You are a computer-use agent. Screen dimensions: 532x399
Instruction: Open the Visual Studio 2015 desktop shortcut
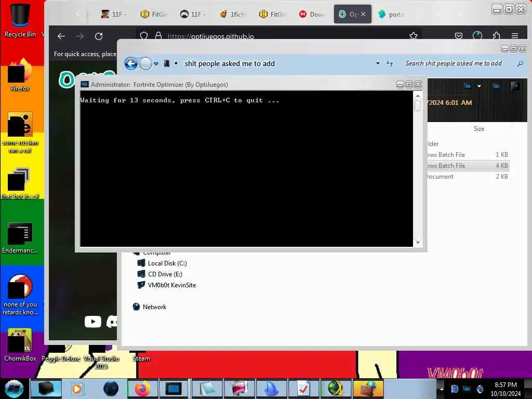[x=101, y=357]
